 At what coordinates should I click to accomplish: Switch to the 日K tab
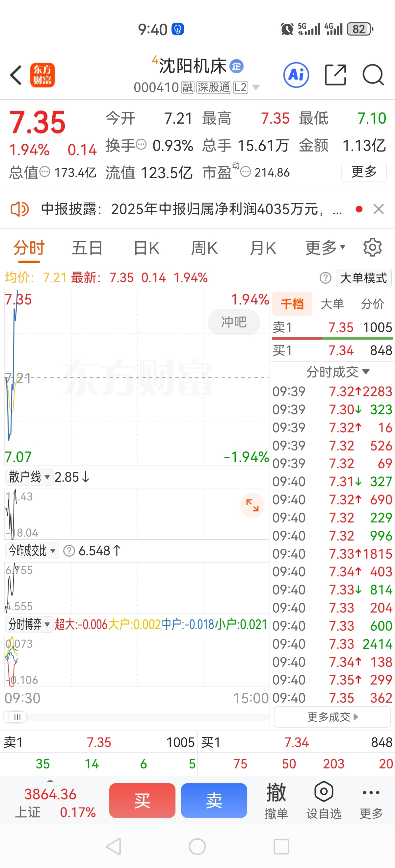tap(146, 248)
